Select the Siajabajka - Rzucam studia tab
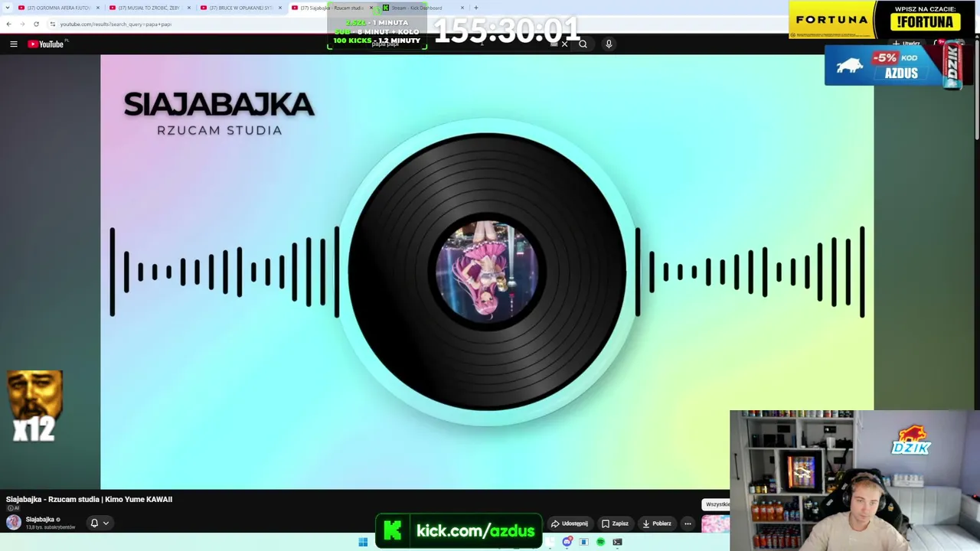980x551 pixels. coord(332,8)
